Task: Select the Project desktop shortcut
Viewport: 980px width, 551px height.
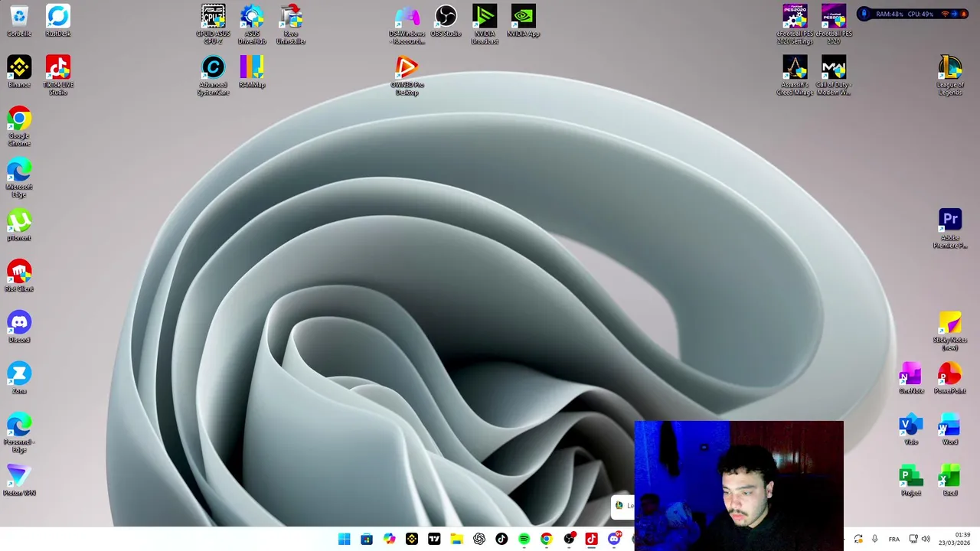Action: 911,481
